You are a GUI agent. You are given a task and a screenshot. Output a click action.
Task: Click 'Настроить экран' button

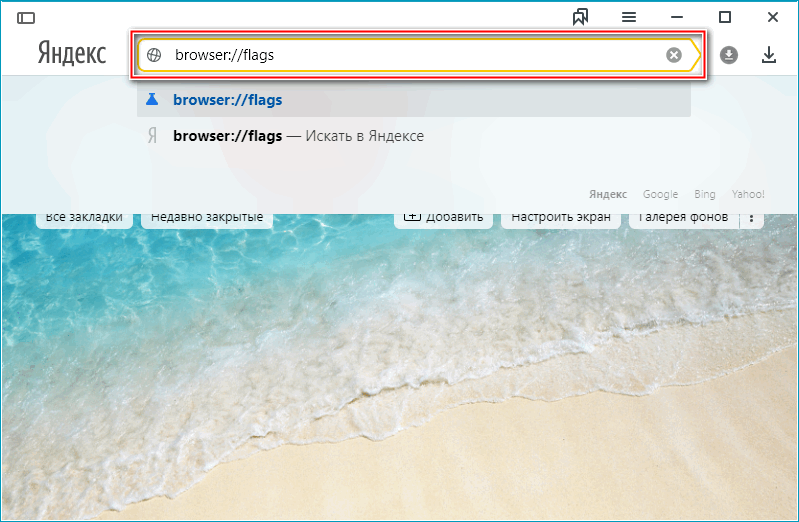coord(560,218)
